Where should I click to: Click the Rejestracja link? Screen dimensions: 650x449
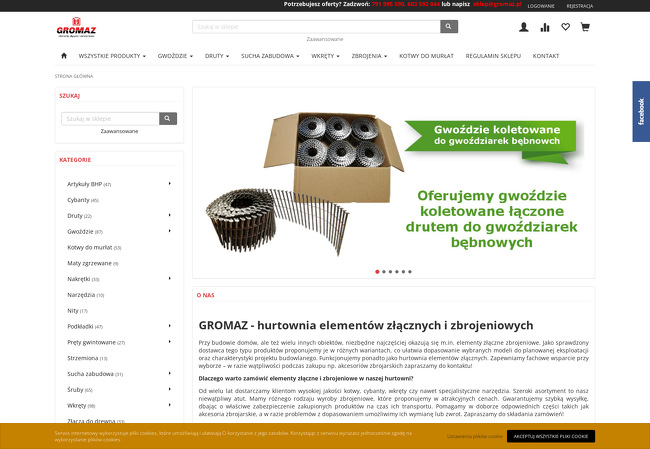580,6
